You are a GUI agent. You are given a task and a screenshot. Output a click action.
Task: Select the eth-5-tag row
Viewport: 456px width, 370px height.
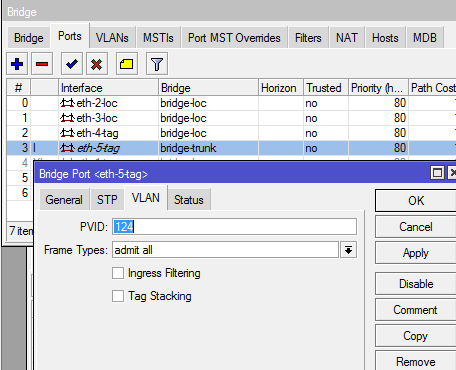coord(231,148)
